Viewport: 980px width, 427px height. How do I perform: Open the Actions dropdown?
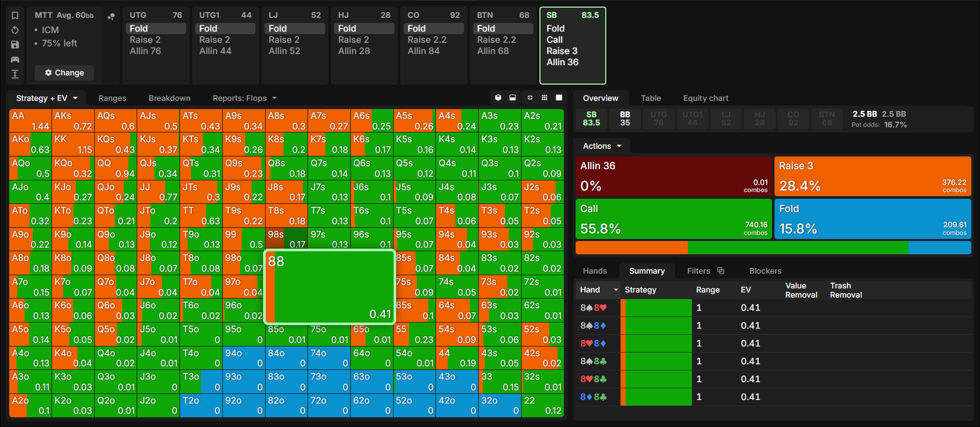(x=602, y=146)
